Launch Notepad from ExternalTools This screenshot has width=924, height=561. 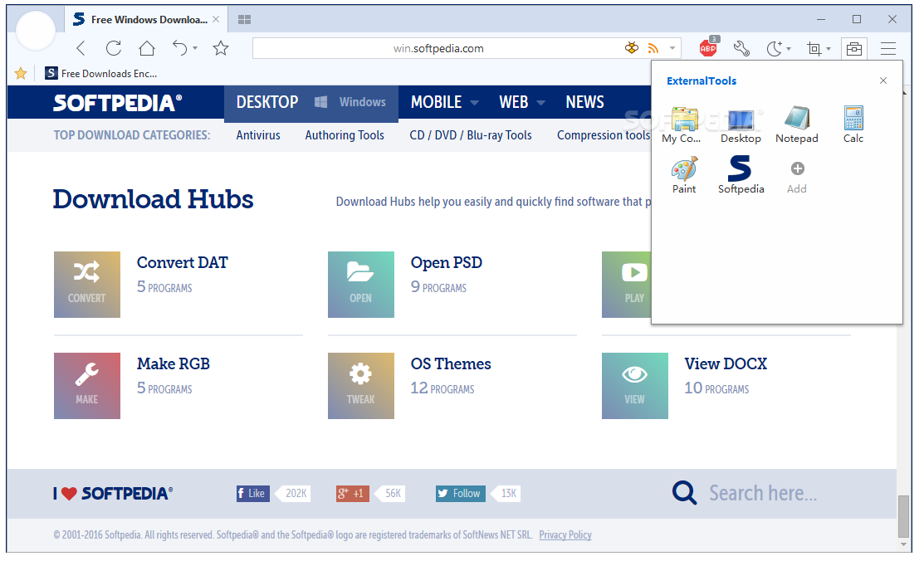click(x=797, y=125)
